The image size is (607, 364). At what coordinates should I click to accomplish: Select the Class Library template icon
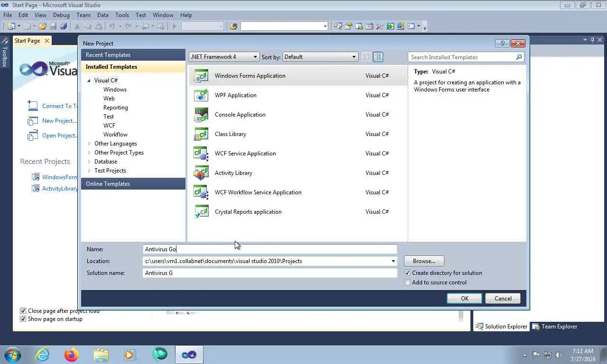click(201, 134)
